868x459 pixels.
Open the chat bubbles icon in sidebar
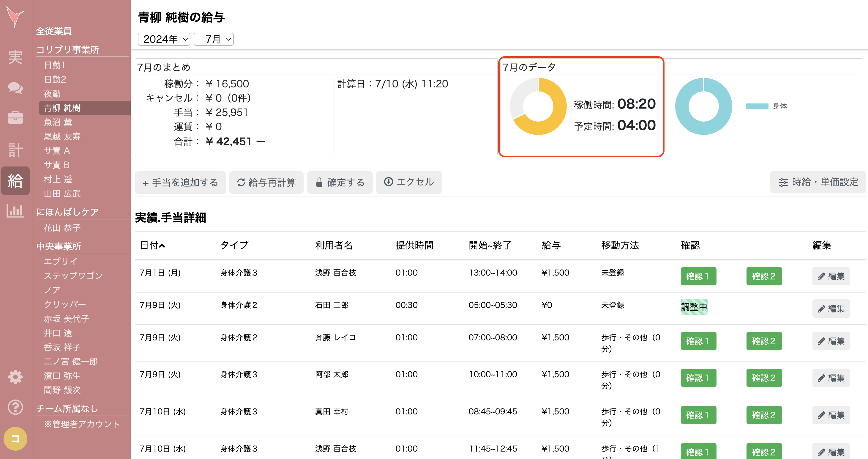pos(15,88)
